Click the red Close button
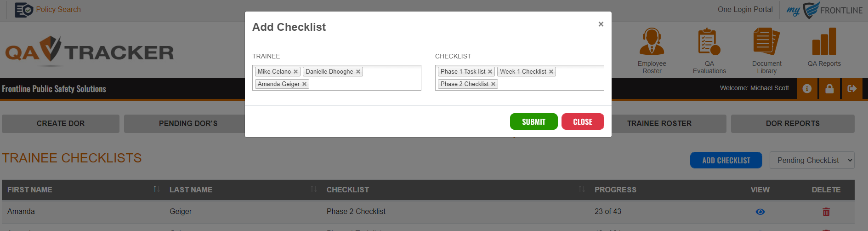Viewport: 868px width, 231px height. click(x=583, y=121)
